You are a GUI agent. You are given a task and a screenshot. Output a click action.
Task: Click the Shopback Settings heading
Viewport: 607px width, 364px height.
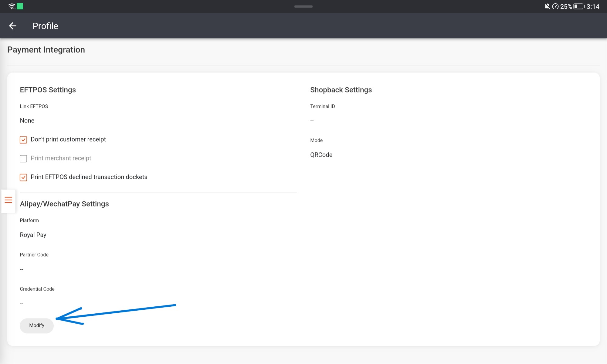coord(341,89)
